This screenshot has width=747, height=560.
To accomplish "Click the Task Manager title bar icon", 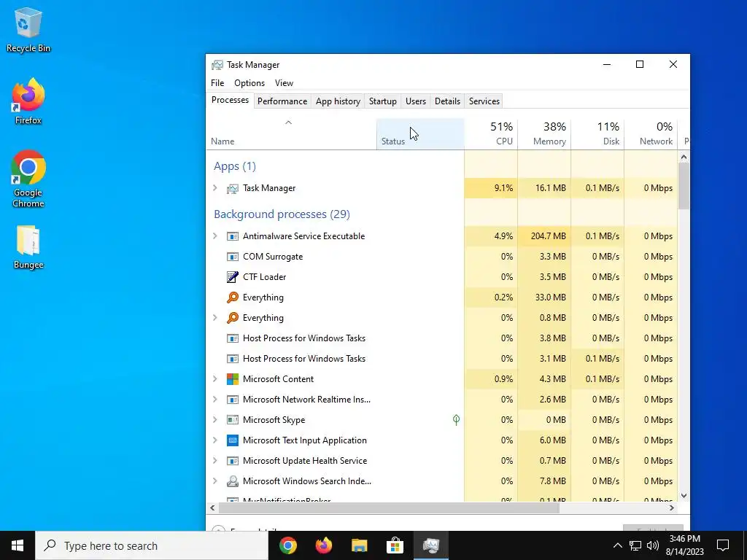I will click(x=217, y=65).
